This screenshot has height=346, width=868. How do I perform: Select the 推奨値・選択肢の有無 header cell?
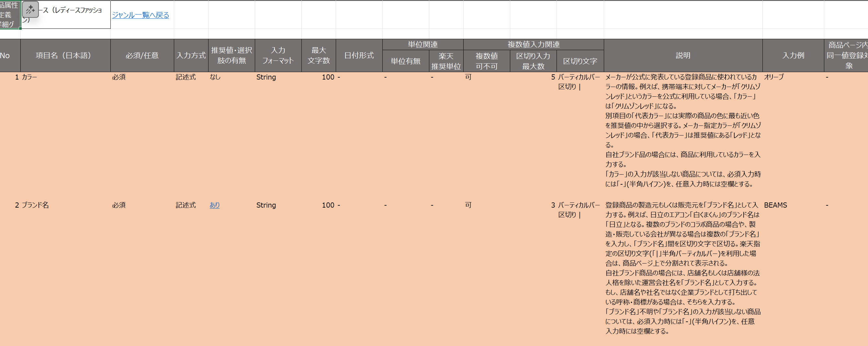click(231, 56)
